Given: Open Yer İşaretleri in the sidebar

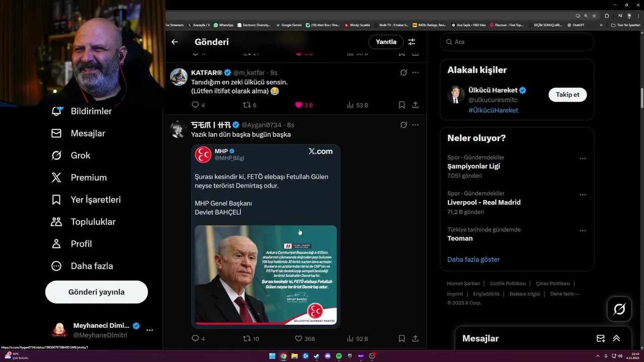Looking at the screenshot, I should (86, 200).
